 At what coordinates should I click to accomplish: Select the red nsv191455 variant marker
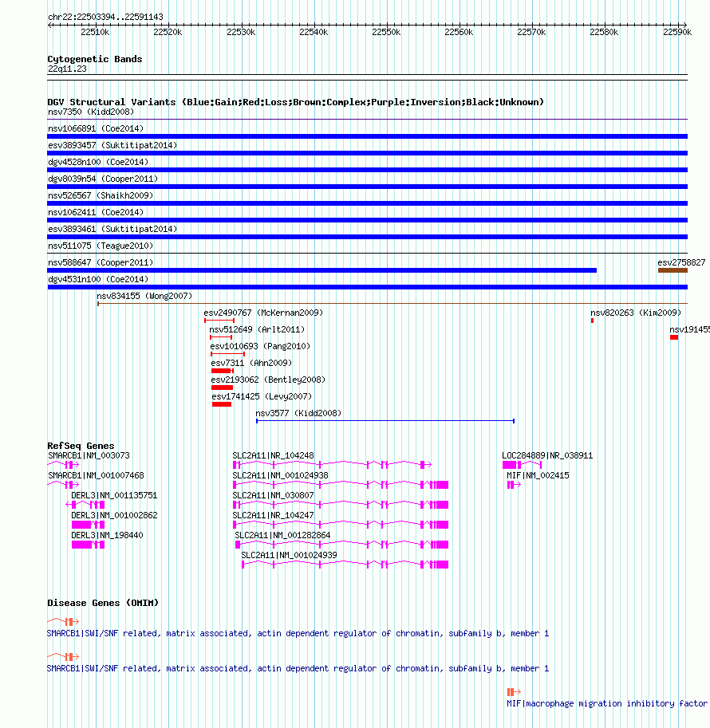[674, 337]
